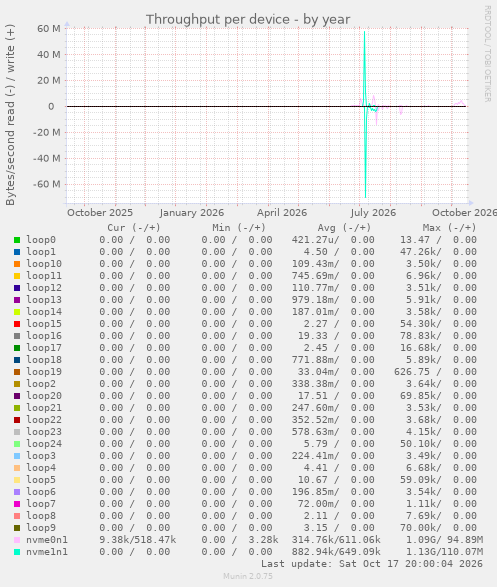The height and width of the screenshot is (587, 497).
Task: Click nvme0n1 average value '314.76k/611.06k'
Action: (336, 539)
